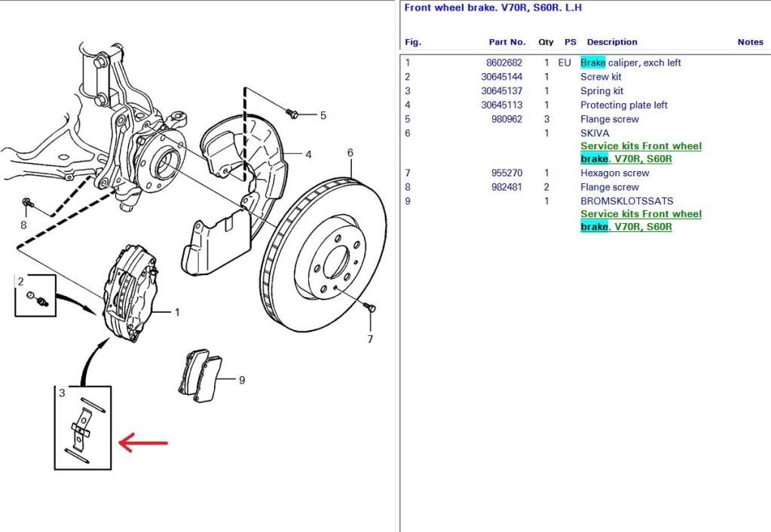Image resolution: width=771 pixels, height=532 pixels.
Task: Select part number 955270 Hexagon screw row
Action: [506, 173]
